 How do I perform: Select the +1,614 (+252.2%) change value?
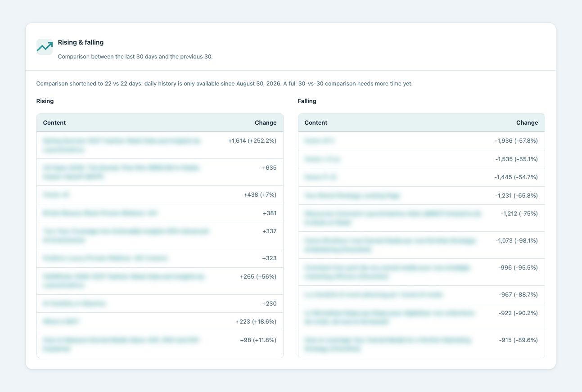252,141
